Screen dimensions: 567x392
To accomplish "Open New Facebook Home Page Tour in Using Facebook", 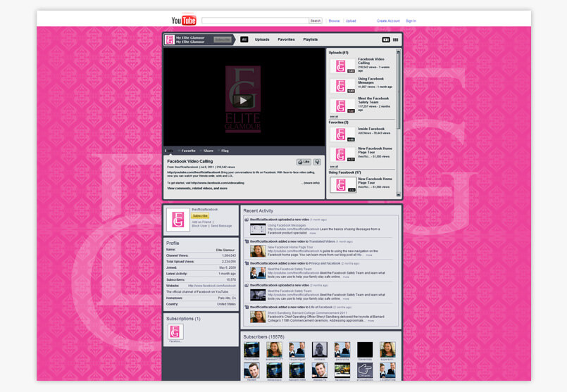I will [343, 185].
